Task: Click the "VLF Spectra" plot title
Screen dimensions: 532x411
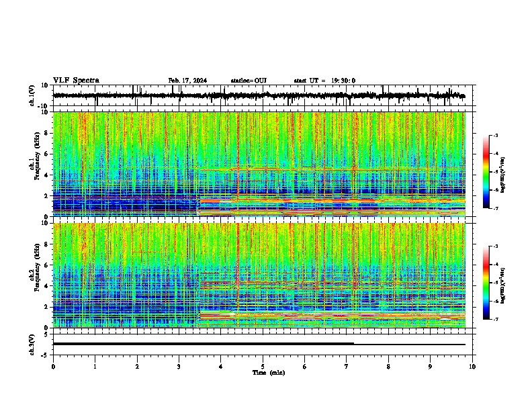Action: pyautogui.click(x=76, y=81)
